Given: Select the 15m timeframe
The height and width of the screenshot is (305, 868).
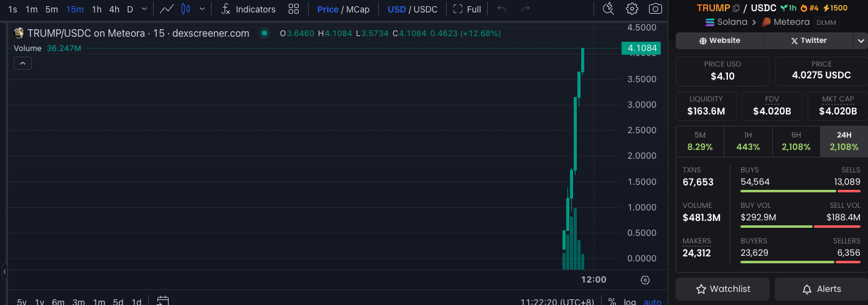Looking at the screenshot, I should 75,9.
